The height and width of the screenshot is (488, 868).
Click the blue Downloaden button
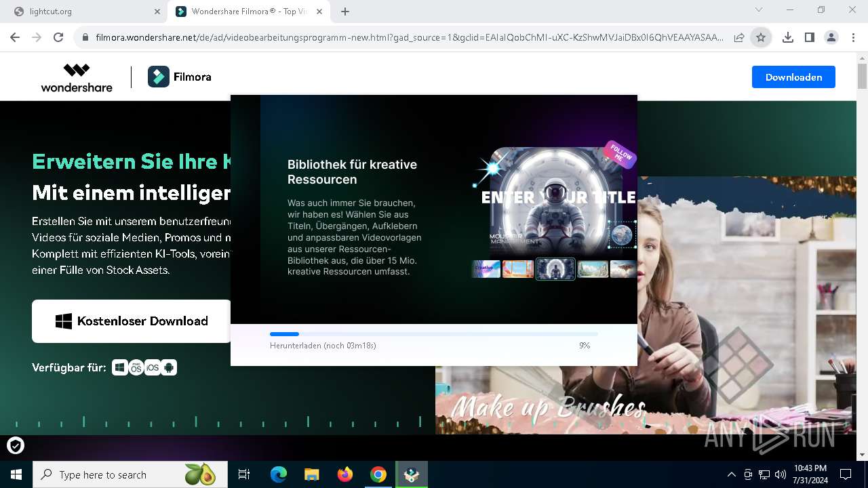793,77
